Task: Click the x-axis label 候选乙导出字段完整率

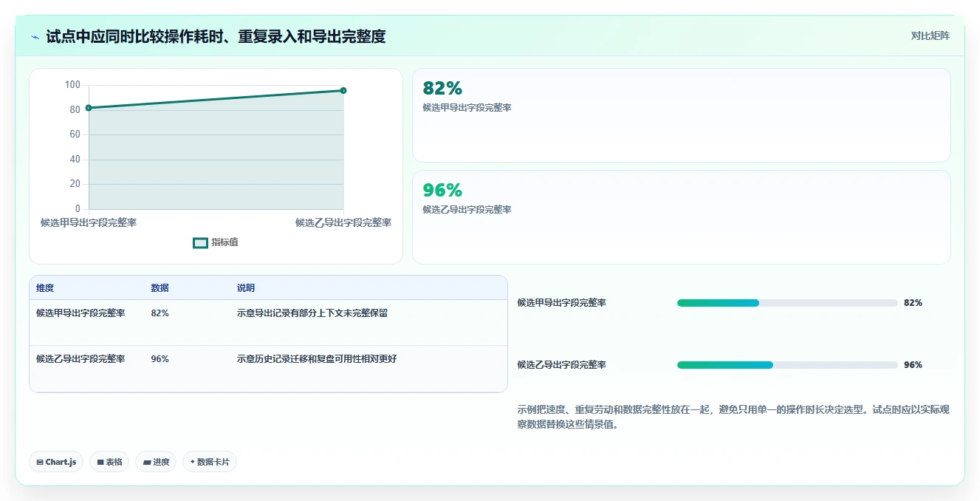Action: point(343,222)
